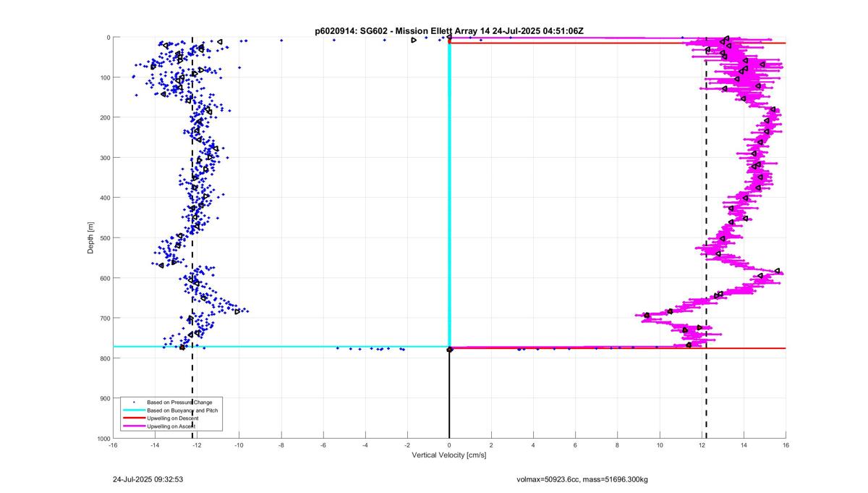
Task: Select the 'Depth [m]' y-axis label
Action: point(91,238)
